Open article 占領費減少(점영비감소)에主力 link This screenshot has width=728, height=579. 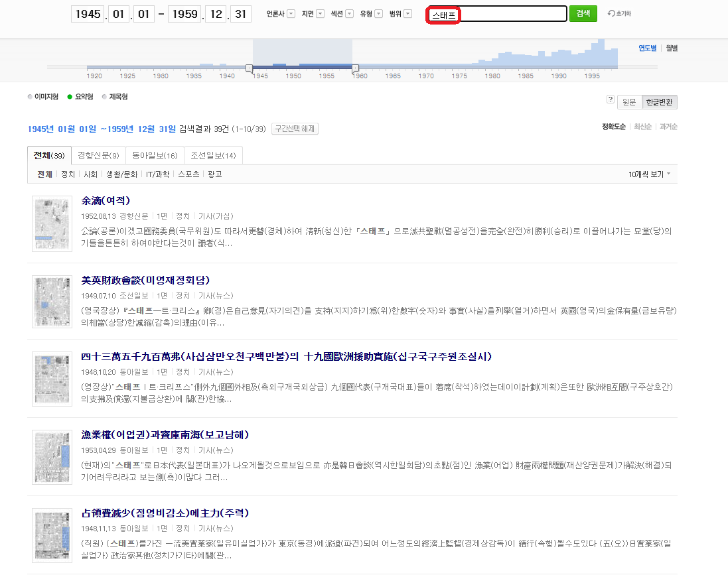click(165, 513)
